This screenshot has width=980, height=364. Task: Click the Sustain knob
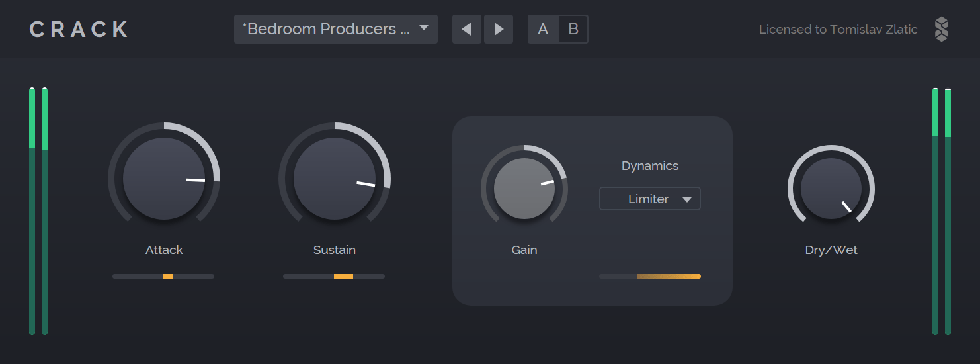(335, 179)
